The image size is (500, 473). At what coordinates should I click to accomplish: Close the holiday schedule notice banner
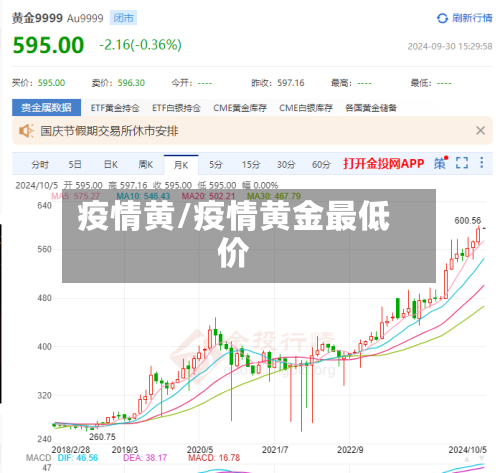tap(480, 131)
